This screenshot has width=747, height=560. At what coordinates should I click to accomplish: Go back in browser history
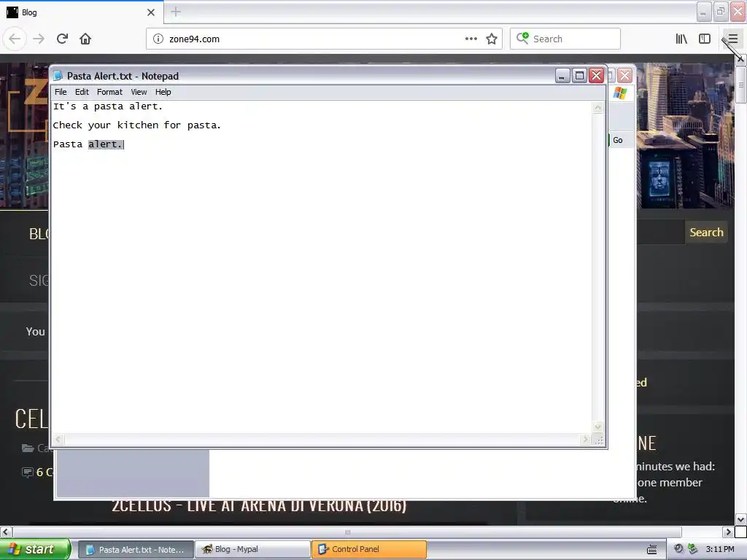tap(15, 39)
